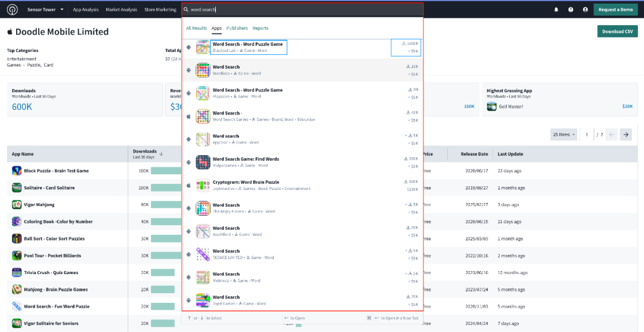The image size is (644, 332).
Task: Open Mahjong - Brain Puzzle Games link
Action: tap(56, 290)
